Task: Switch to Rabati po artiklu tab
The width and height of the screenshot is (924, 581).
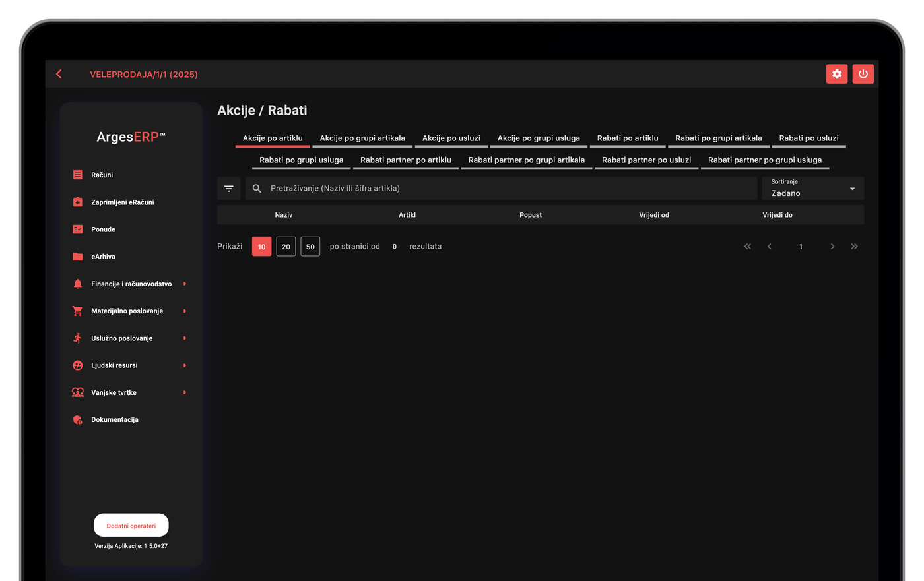Action: 628,138
